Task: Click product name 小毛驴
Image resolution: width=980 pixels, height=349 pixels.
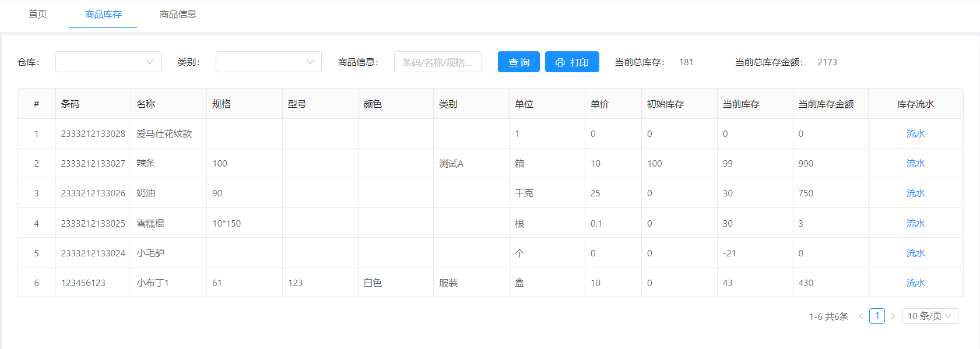Action: [x=150, y=253]
